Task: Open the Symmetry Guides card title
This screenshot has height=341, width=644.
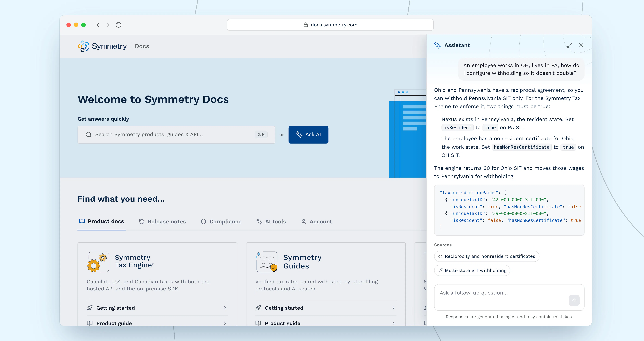Action: click(302, 262)
